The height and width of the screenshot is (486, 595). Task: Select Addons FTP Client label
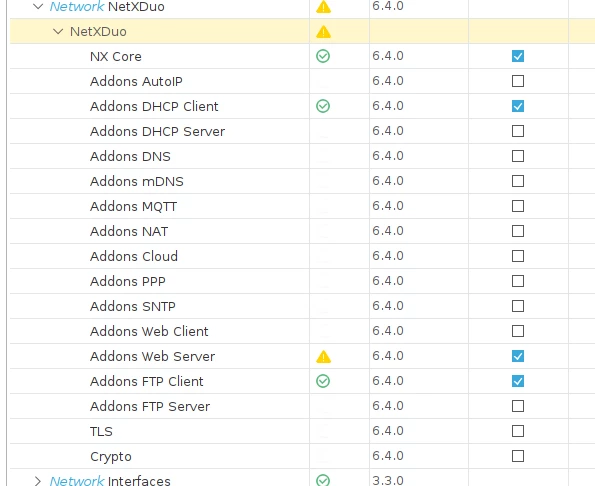[147, 382]
